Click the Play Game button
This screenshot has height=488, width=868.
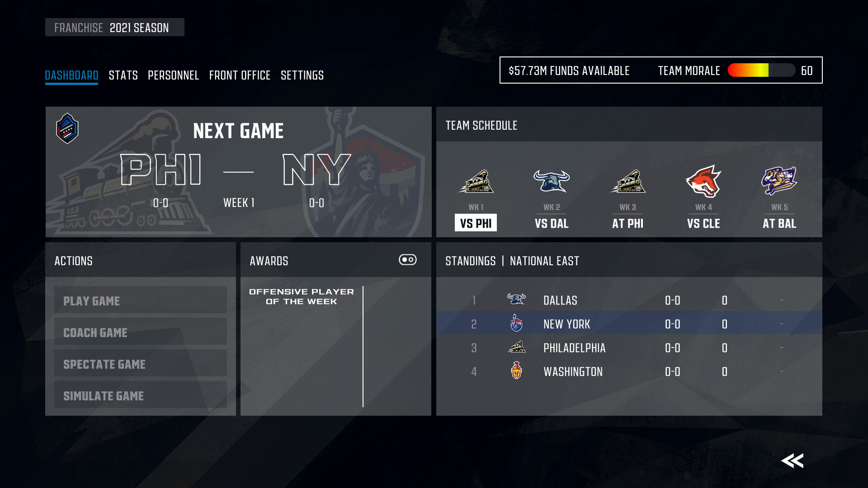pyautogui.click(x=140, y=301)
